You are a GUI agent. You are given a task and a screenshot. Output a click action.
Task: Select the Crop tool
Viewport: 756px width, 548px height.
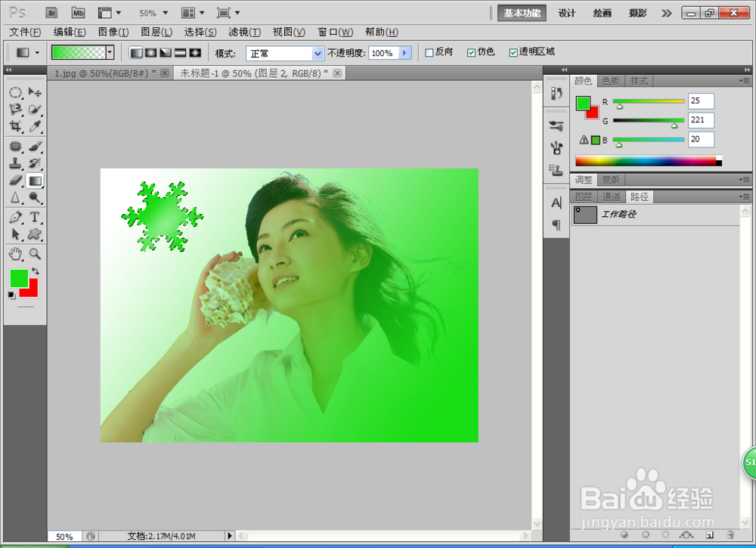15,126
